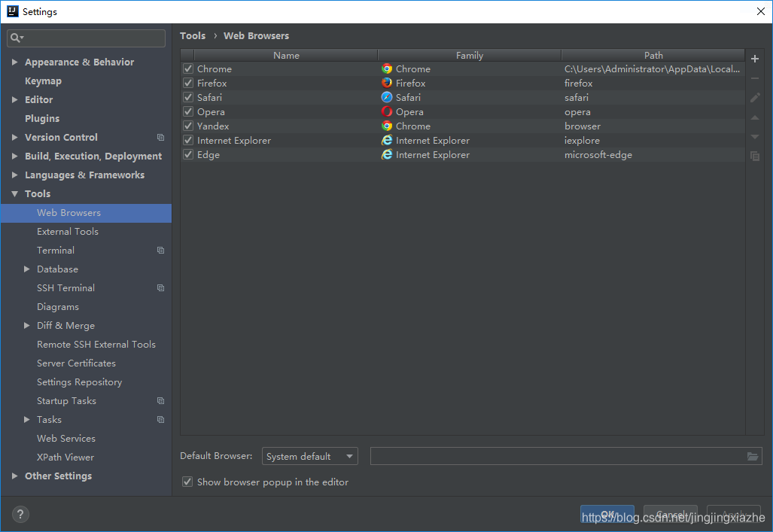Screen dimensions: 773x532
Task: Click the IntelliJ logo in title bar
Action: pos(12,11)
